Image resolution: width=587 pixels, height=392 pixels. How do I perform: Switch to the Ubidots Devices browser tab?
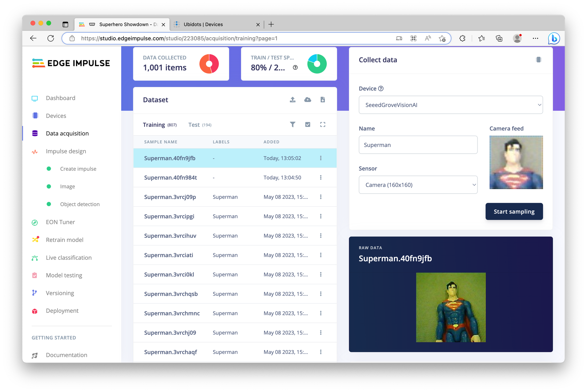203,24
